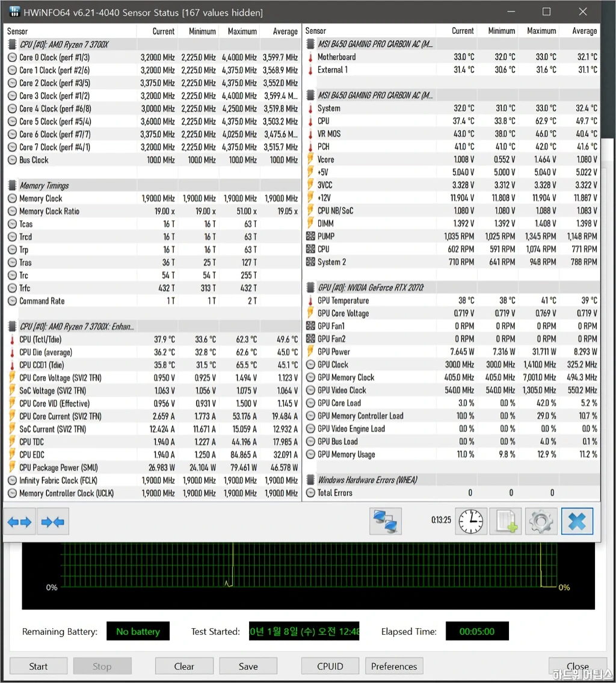Image resolution: width=616 pixels, height=683 pixels.
Task: Click the Clear button
Action: pyautogui.click(x=184, y=666)
